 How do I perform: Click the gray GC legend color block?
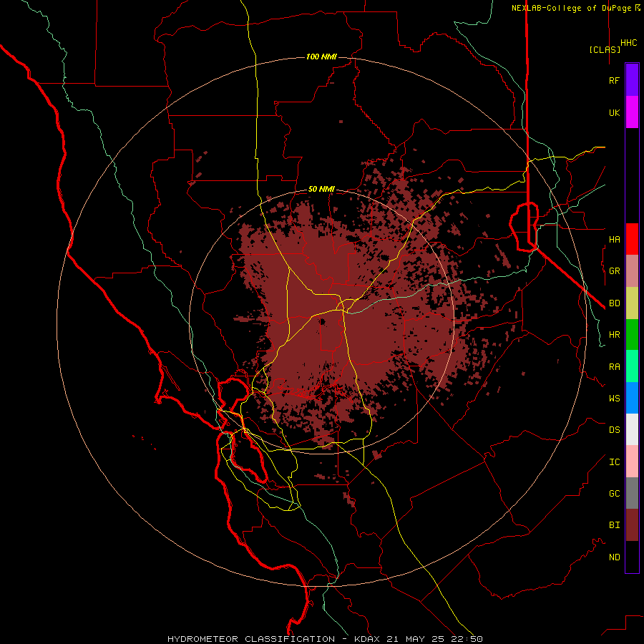click(632, 493)
